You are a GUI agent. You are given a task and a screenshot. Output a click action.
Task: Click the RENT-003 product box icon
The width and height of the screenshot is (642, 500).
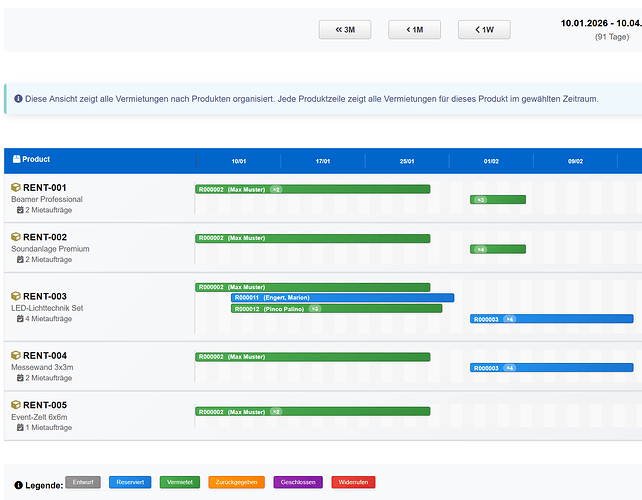[16, 296]
